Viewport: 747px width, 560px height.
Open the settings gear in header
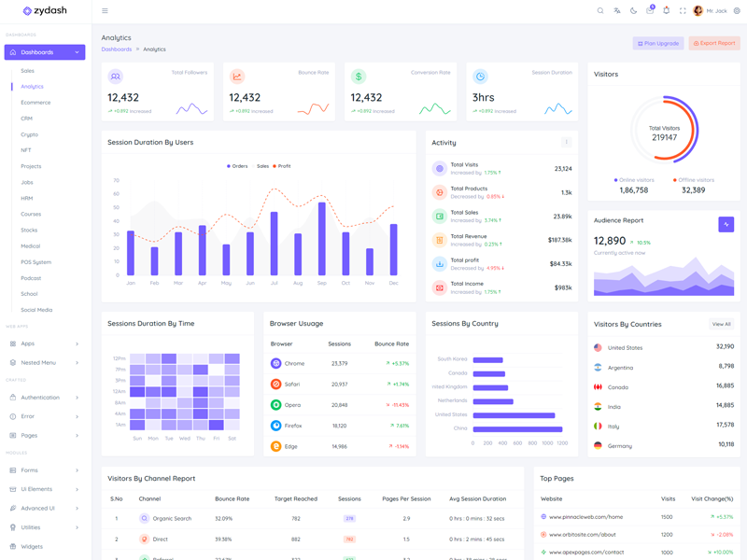point(737,11)
